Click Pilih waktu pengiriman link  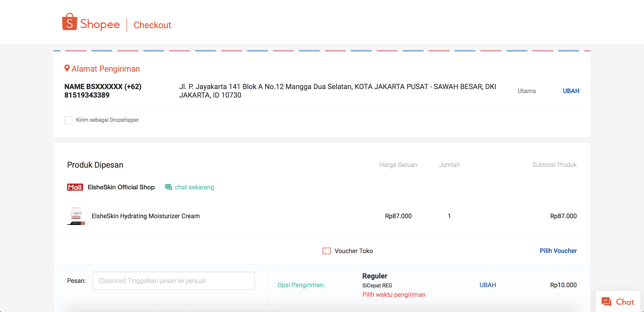(394, 295)
